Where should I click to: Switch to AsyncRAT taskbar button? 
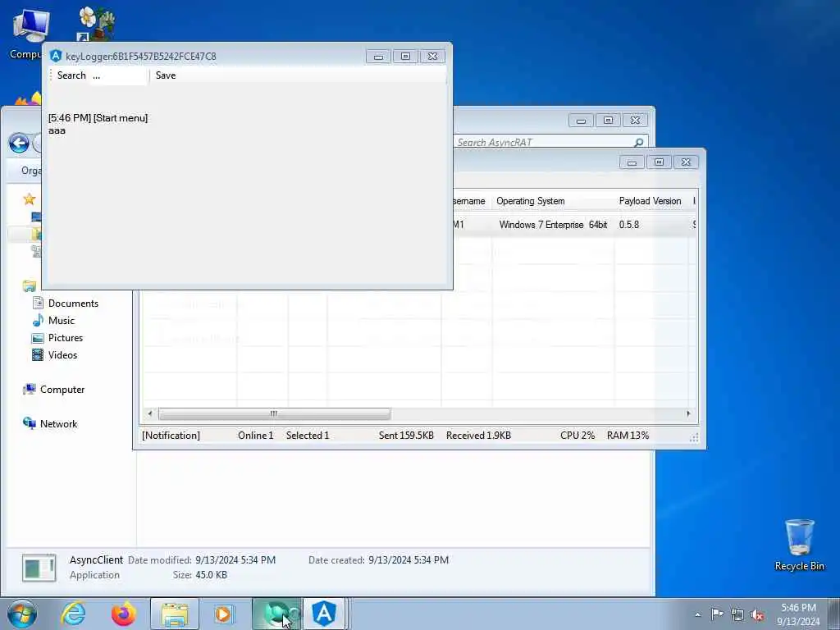pyautogui.click(x=324, y=614)
